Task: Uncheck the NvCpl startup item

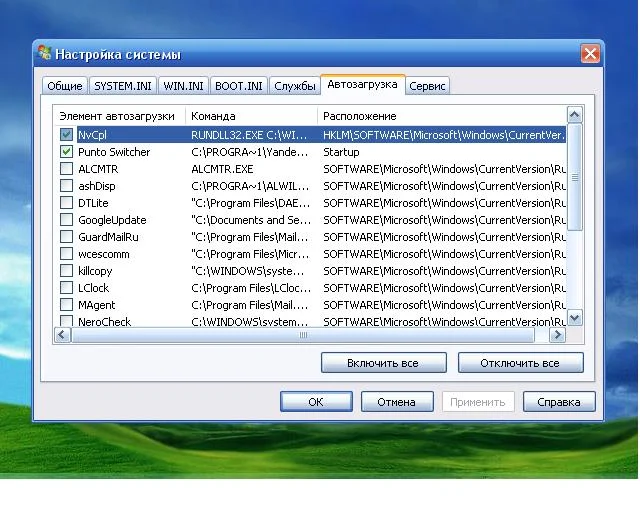Action: tap(66, 135)
